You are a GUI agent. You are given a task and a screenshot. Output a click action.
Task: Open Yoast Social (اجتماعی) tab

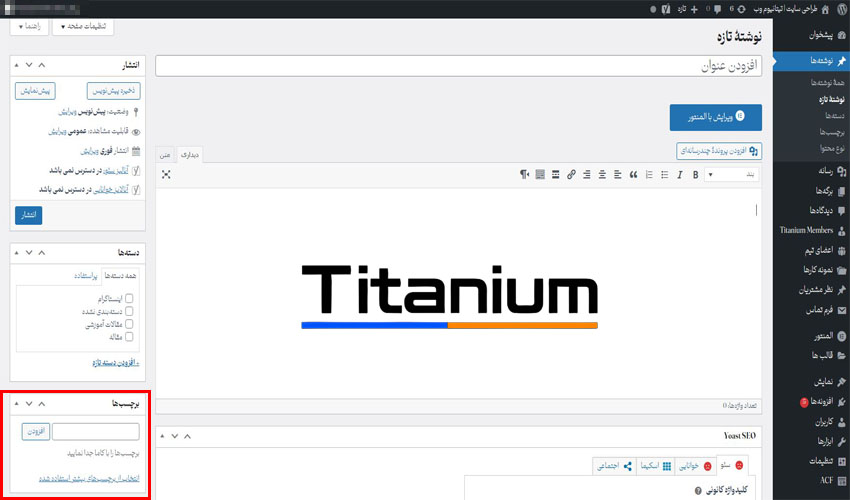point(614,466)
